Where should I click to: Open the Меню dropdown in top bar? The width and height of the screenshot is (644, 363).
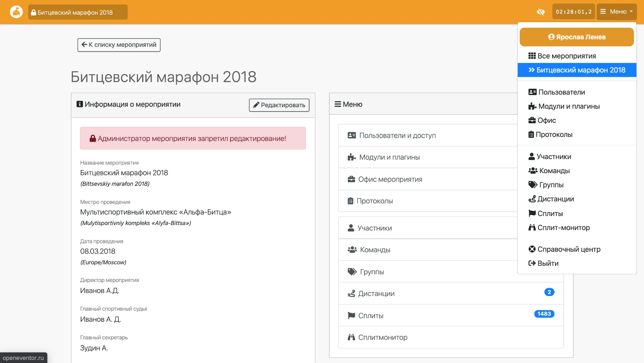pyautogui.click(x=616, y=12)
